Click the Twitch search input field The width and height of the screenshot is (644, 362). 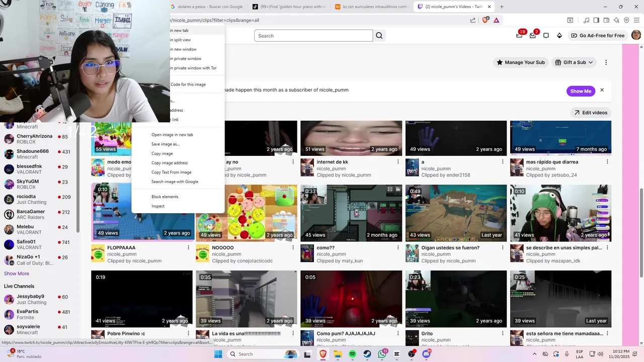313,36
